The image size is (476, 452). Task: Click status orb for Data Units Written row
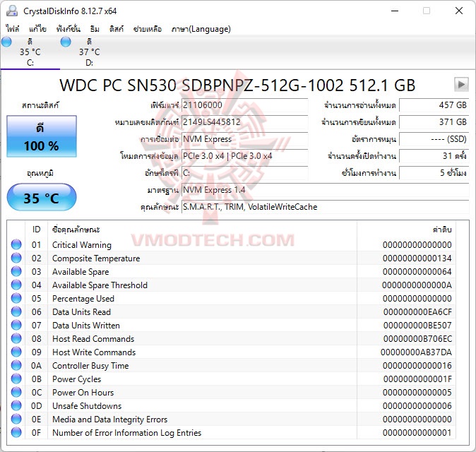point(16,325)
